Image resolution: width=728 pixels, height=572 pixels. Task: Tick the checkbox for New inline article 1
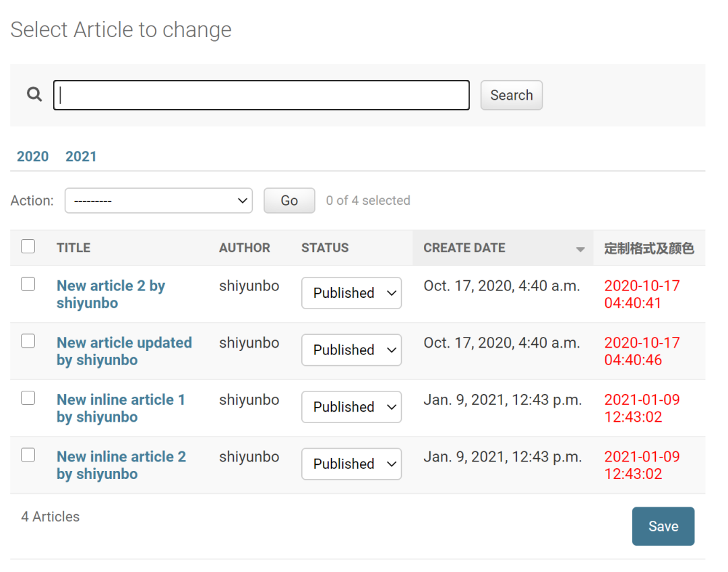tap(28, 398)
